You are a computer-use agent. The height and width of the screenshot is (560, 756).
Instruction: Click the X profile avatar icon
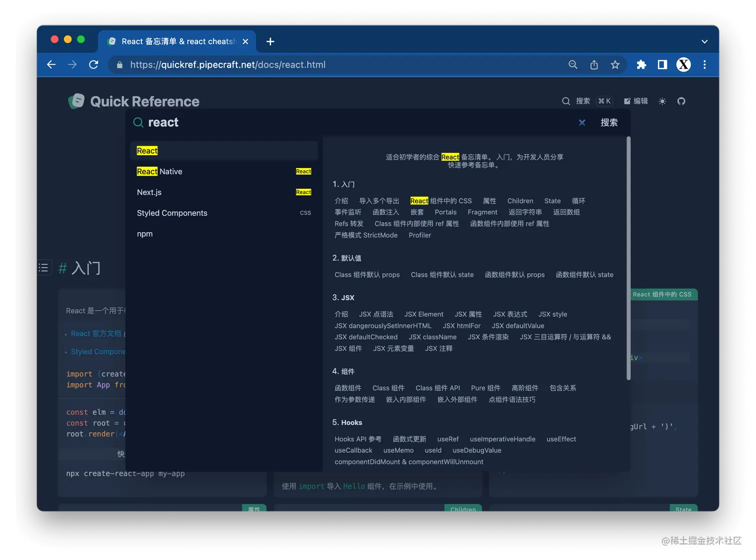683,65
